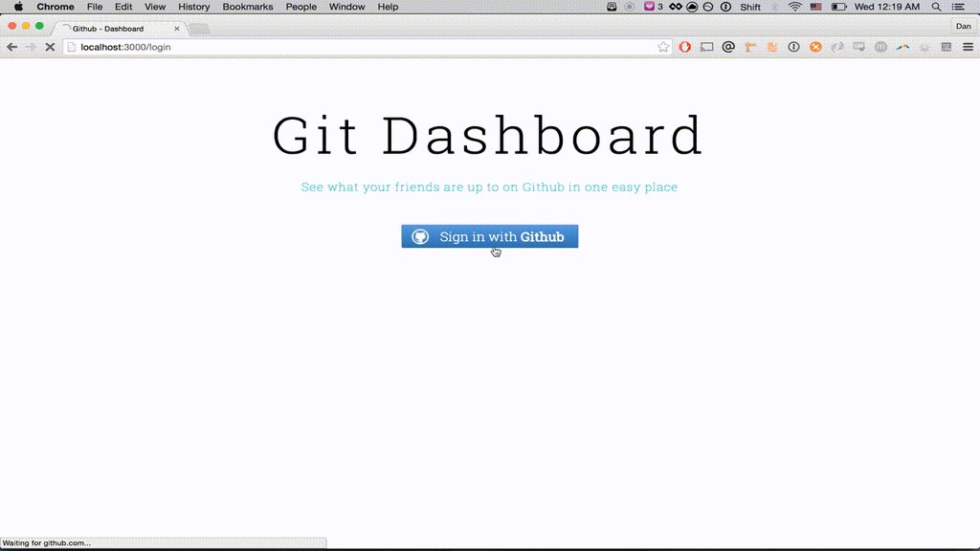980x551 pixels.
Task: Click the Git Dashboard heading
Action: (x=488, y=136)
